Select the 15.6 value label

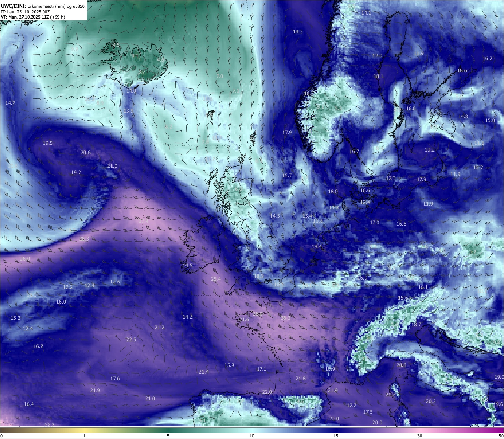tap(403, 298)
